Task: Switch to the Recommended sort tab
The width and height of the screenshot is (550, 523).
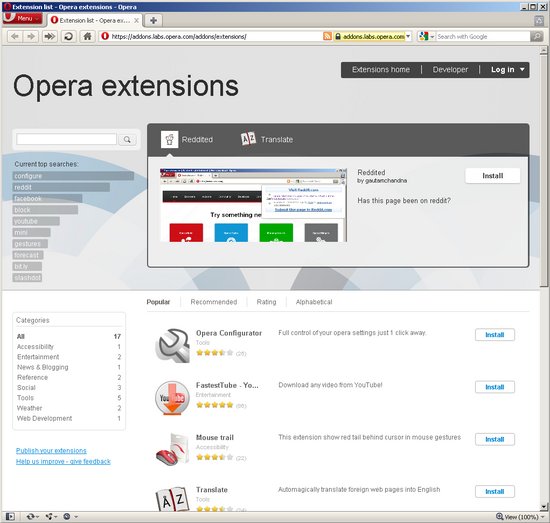Action: tap(214, 302)
